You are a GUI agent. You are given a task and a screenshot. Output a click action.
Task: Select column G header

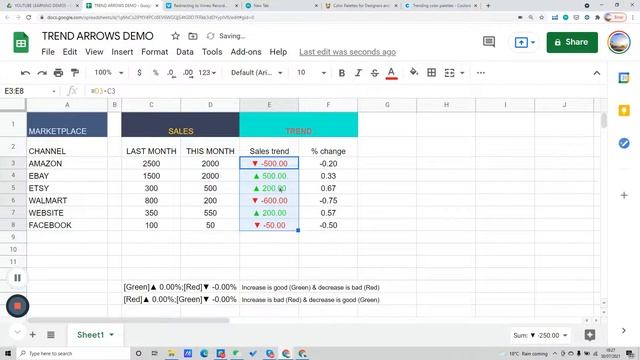click(x=387, y=105)
